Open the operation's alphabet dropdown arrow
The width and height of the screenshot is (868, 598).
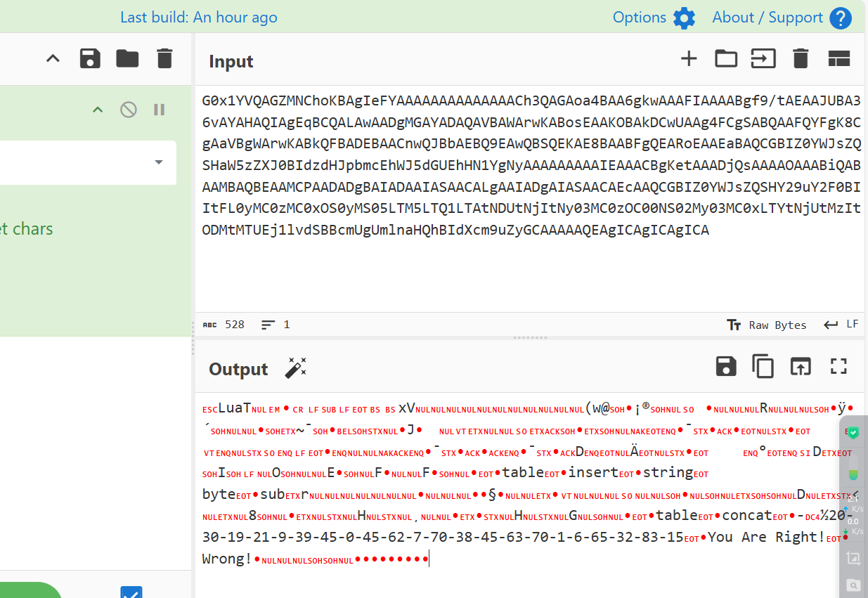[x=159, y=162]
